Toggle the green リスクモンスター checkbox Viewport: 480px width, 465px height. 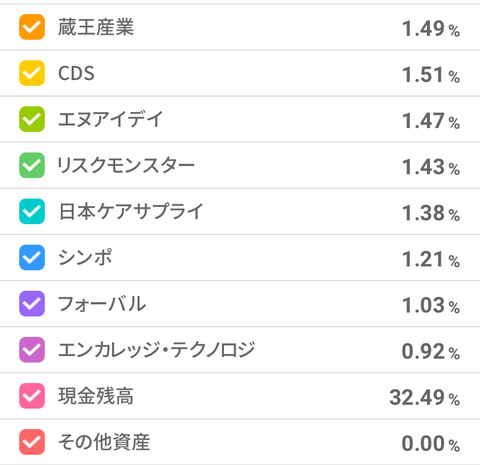[32, 165]
